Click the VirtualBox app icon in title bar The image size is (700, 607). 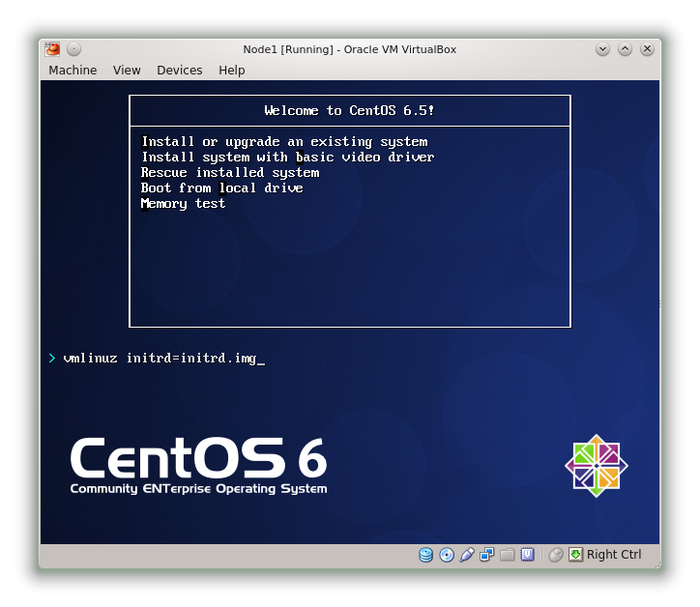point(52,49)
